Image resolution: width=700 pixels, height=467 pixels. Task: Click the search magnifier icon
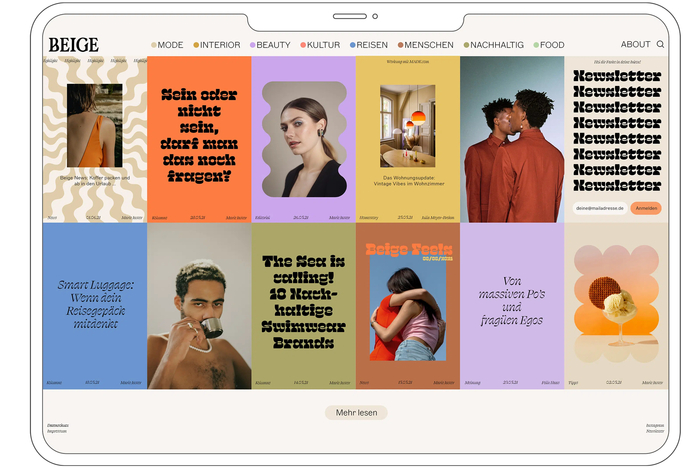tap(660, 45)
